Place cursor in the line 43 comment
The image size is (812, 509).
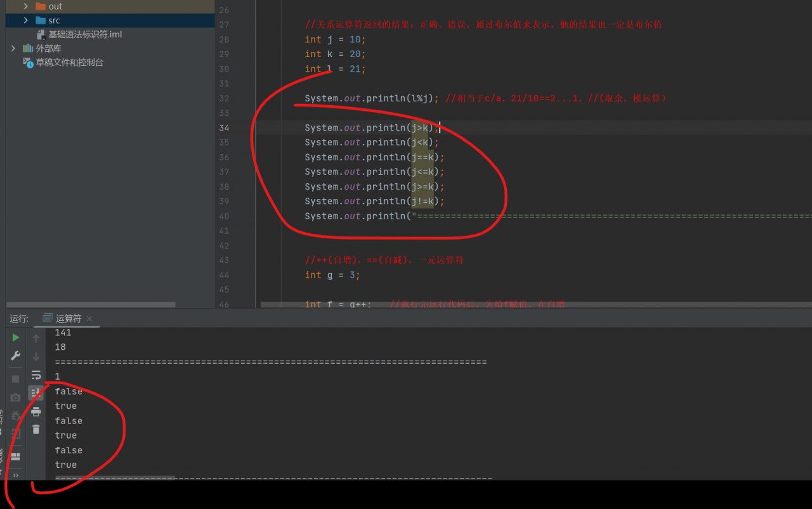pos(384,260)
